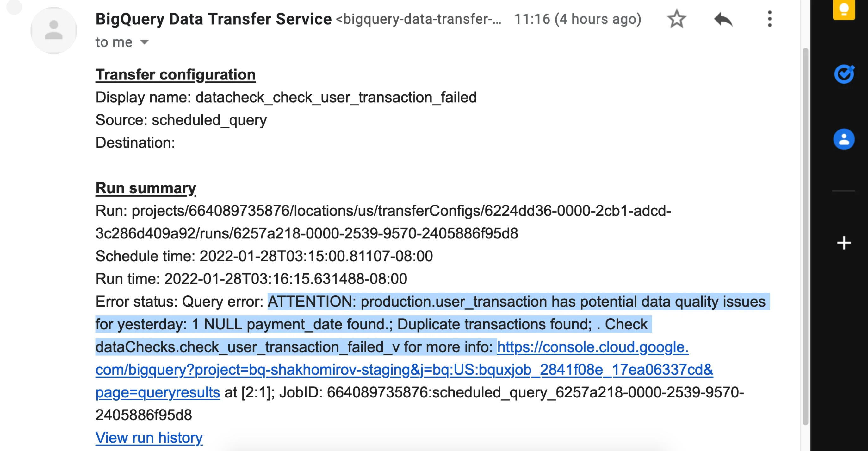Click the datacheck_check_user_transaction_failed display name

point(336,98)
